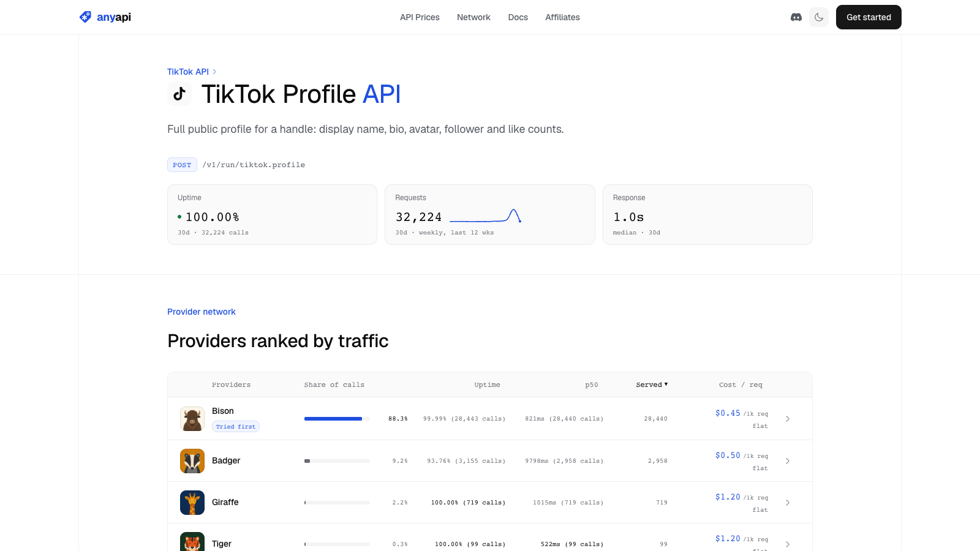Image resolution: width=980 pixels, height=551 pixels.
Task: Click the Bison provider avatar
Action: pyautogui.click(x=192, y=419)
